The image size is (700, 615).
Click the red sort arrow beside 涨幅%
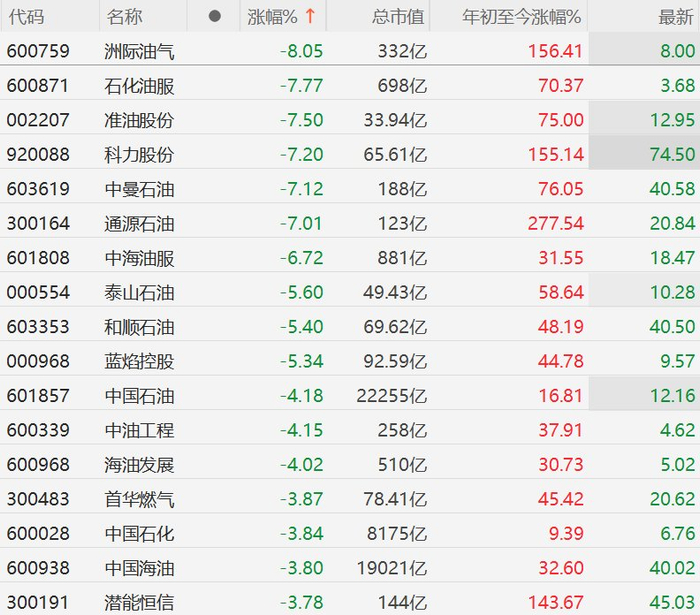(x=310, y=17)
